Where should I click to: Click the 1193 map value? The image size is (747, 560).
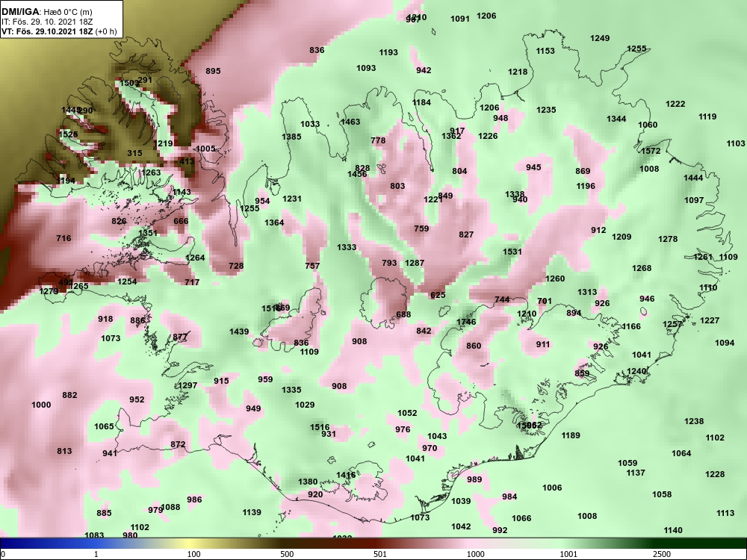pyautogui.click(x=388, y=52)
